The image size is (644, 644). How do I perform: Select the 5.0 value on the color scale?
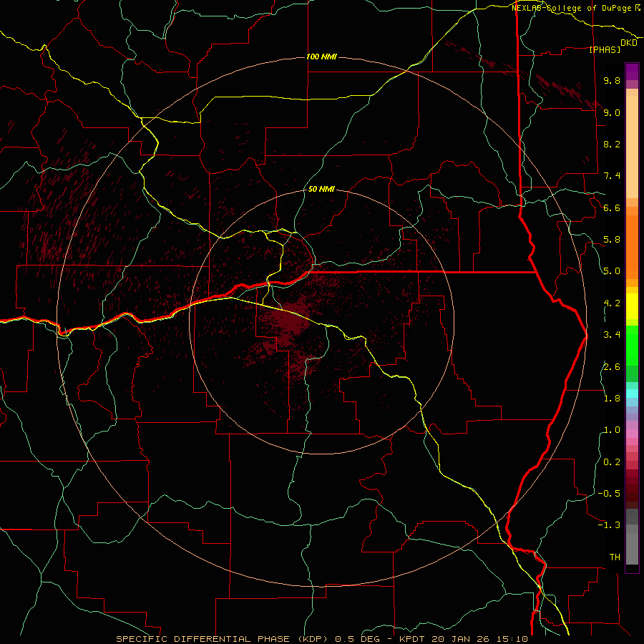click(x=612, y=271)
